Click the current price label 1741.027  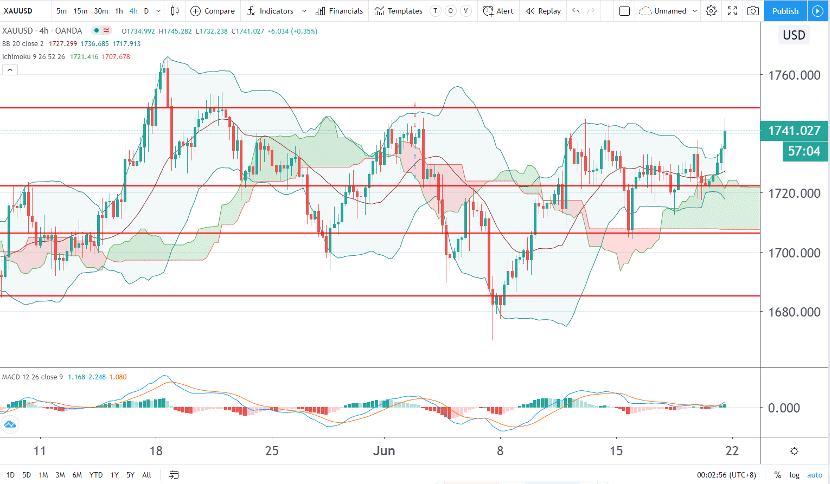pyautogui.click(x=794, y=130)
